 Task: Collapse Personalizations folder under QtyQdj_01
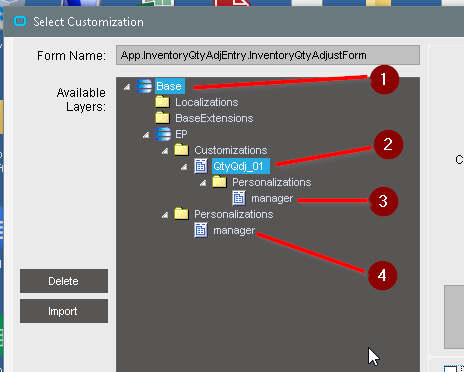pos(203,183)
